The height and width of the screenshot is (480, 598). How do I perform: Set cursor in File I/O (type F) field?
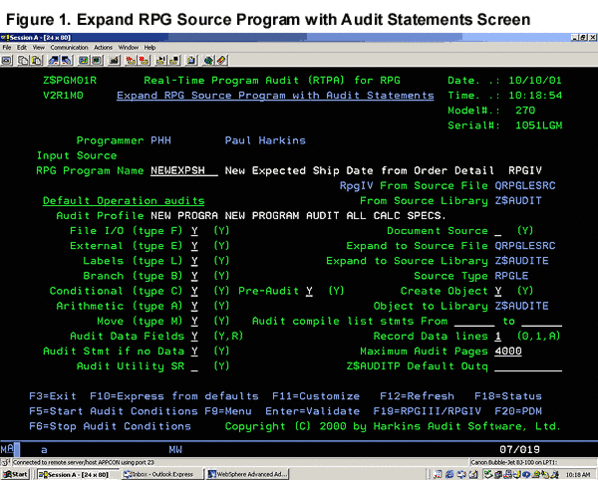(x=195, y=231)
